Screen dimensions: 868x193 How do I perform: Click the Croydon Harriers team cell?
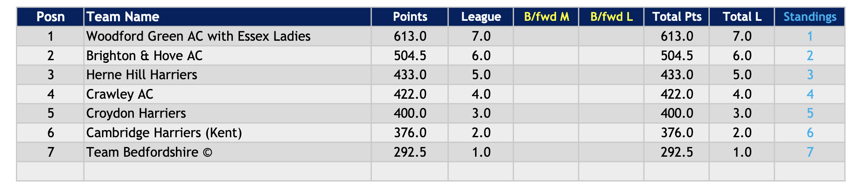(136, 113)
